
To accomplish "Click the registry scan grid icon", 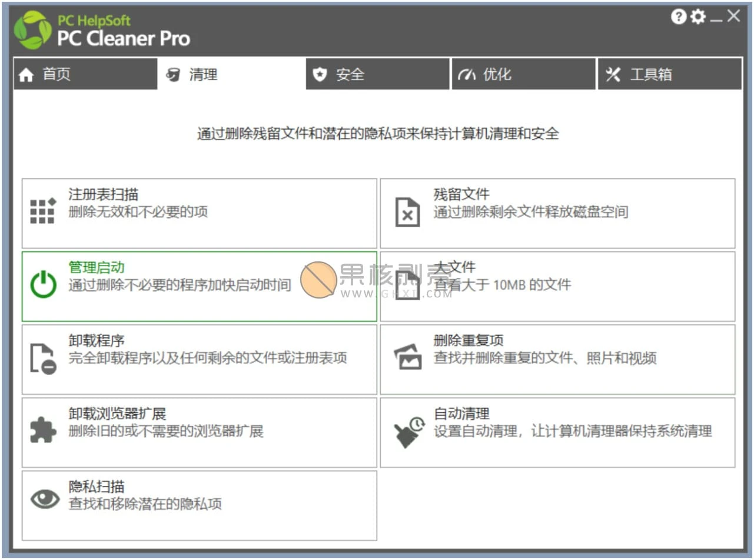I will pos(42,211).
